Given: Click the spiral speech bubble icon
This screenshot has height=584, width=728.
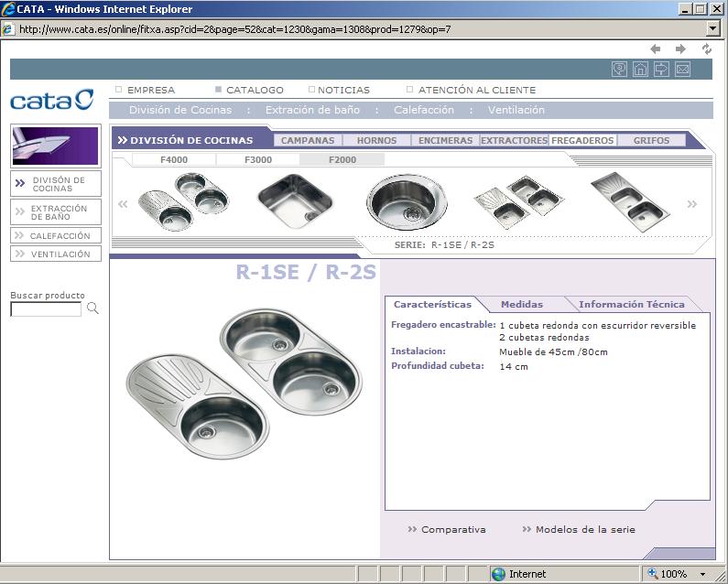Looking at the screenshot, I should [x=620, y=69].
